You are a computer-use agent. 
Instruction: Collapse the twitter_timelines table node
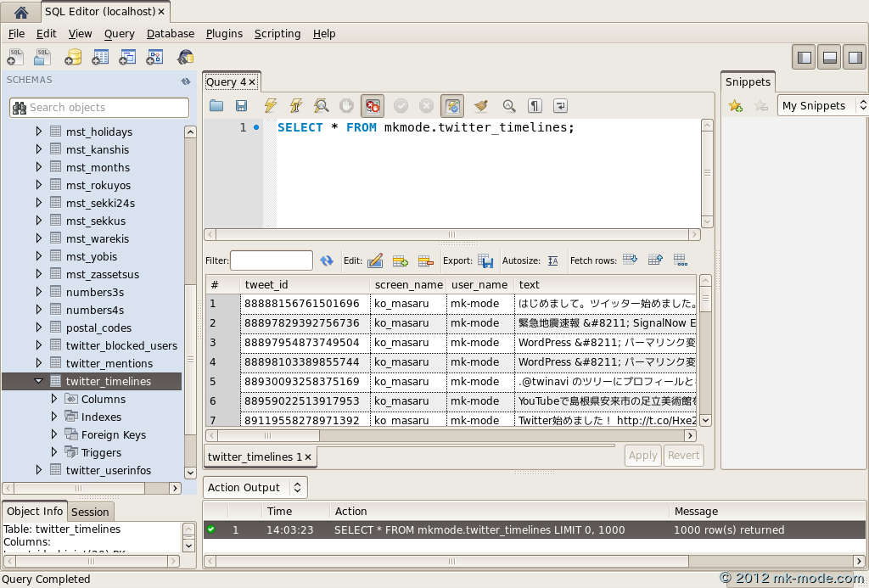pos(38,381)
